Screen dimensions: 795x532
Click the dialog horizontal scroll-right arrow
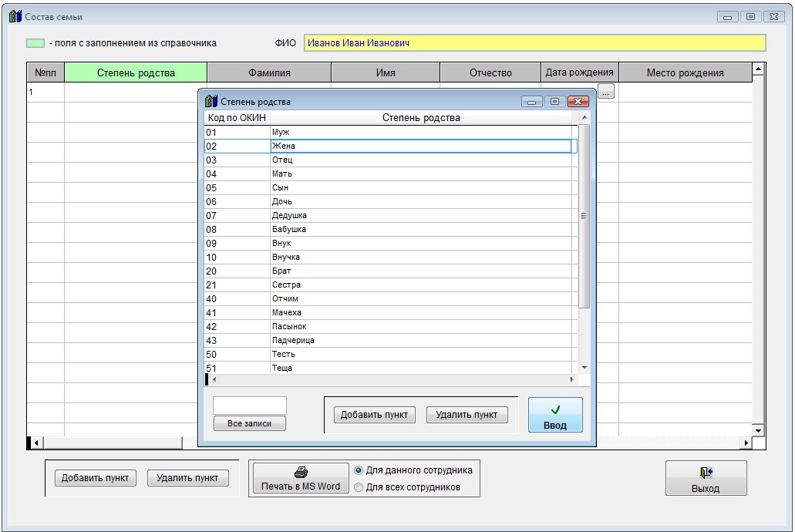(572, 379)
